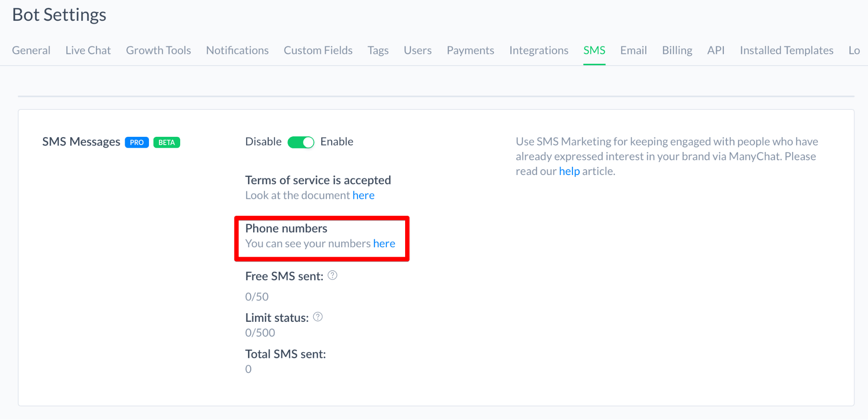The width and height of the screenshot is (868, 420).
Task: Click the PRO badge next to SMS Messages
Action: tap(137, 142)
